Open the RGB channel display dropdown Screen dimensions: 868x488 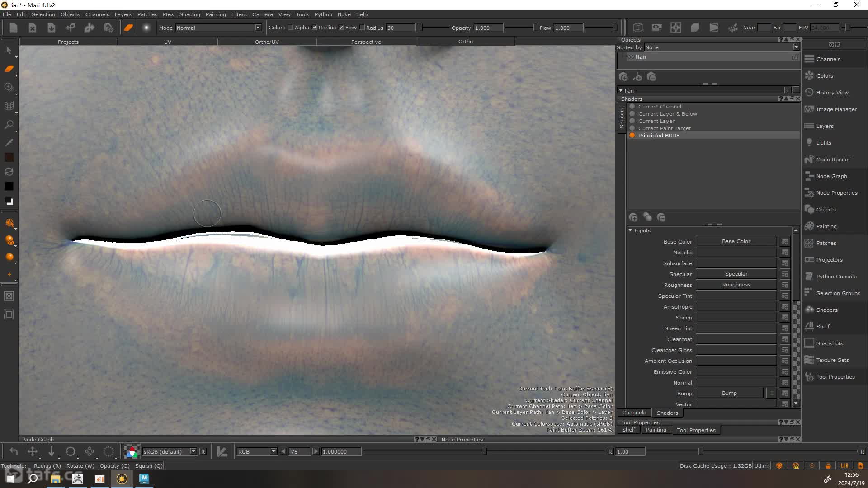(x=256, y=451)
